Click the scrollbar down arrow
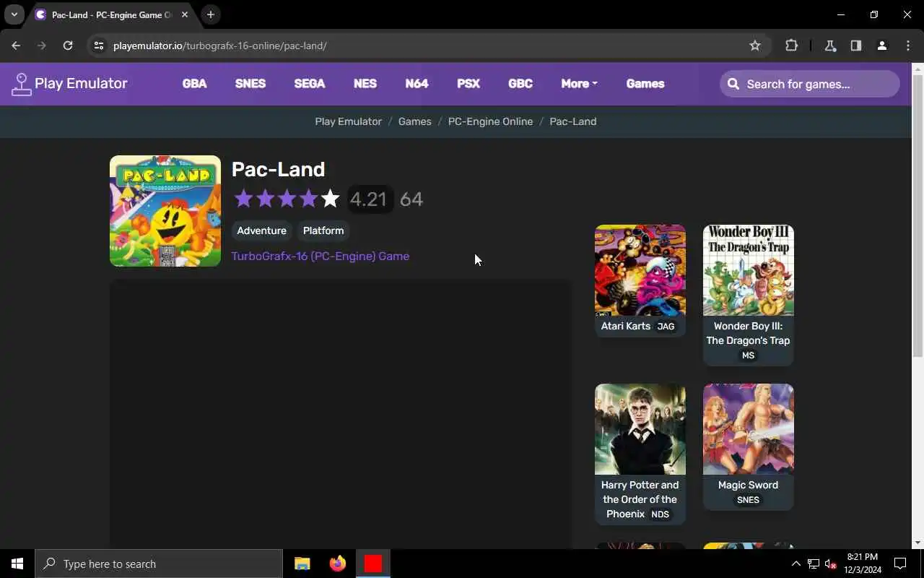Image resolution: width=924 pixels, height=578 pixels. [918, 543]
